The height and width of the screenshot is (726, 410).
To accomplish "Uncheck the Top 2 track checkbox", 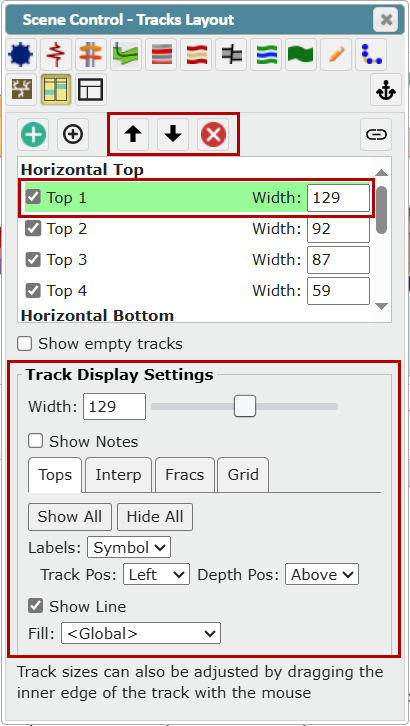I will click(33, 229).
